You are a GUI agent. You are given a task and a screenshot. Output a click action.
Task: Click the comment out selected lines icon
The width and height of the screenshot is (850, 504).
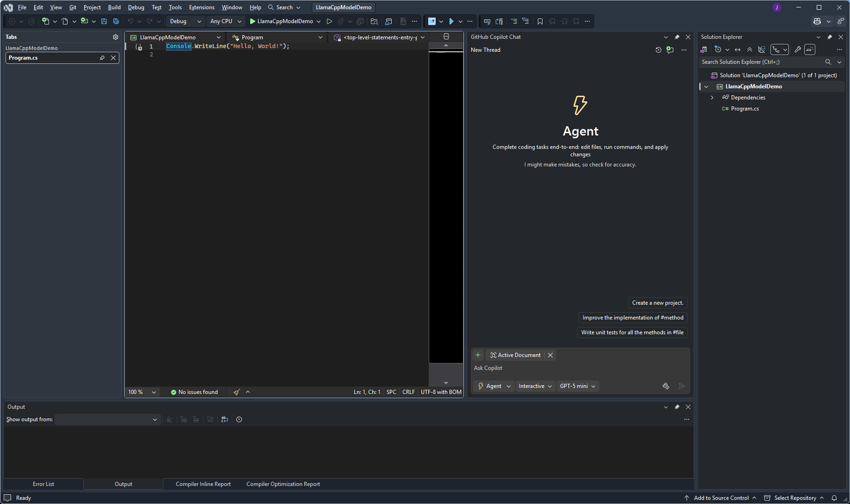514,21
